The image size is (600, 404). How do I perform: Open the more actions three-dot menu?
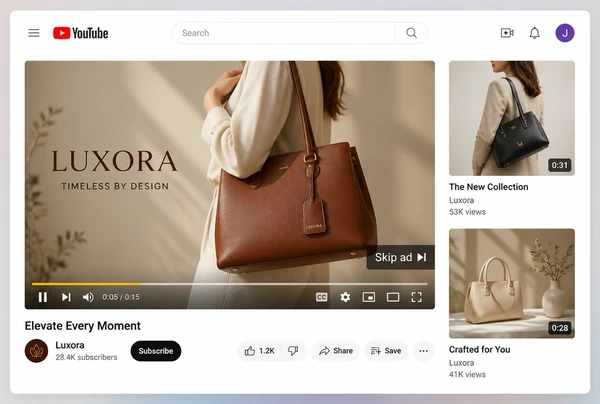[423, 351]
